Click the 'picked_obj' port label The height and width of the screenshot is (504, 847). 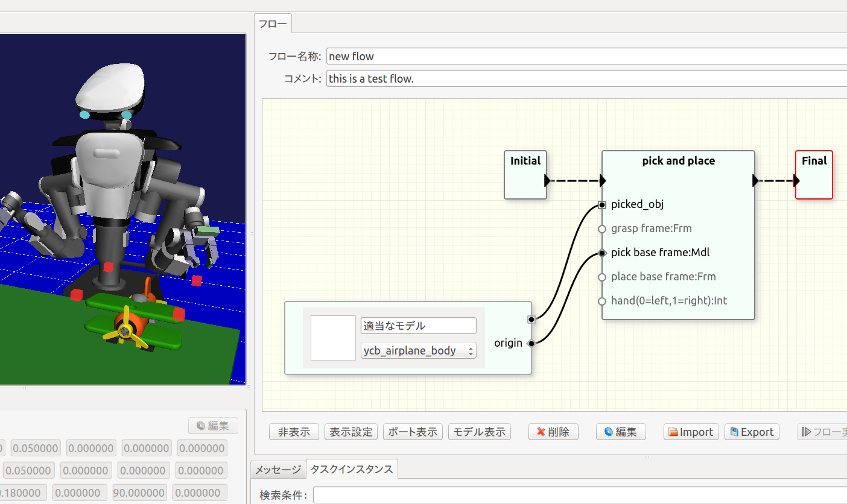(x=637, y=204)
